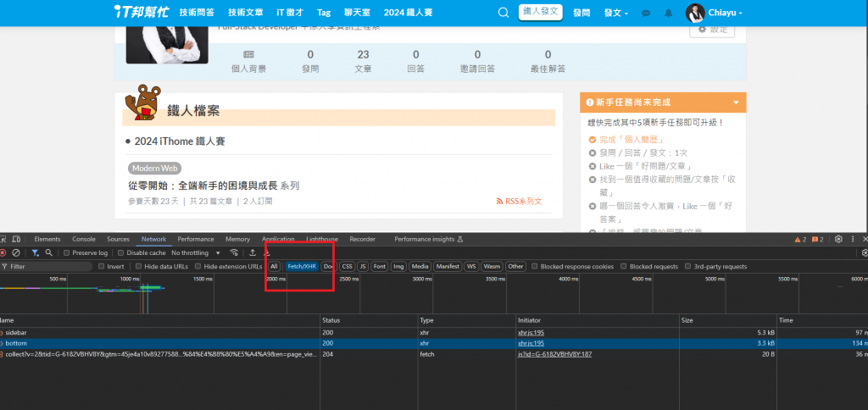Select the sidebar request row
Screen dimensions: 868x410
(434, 333)
